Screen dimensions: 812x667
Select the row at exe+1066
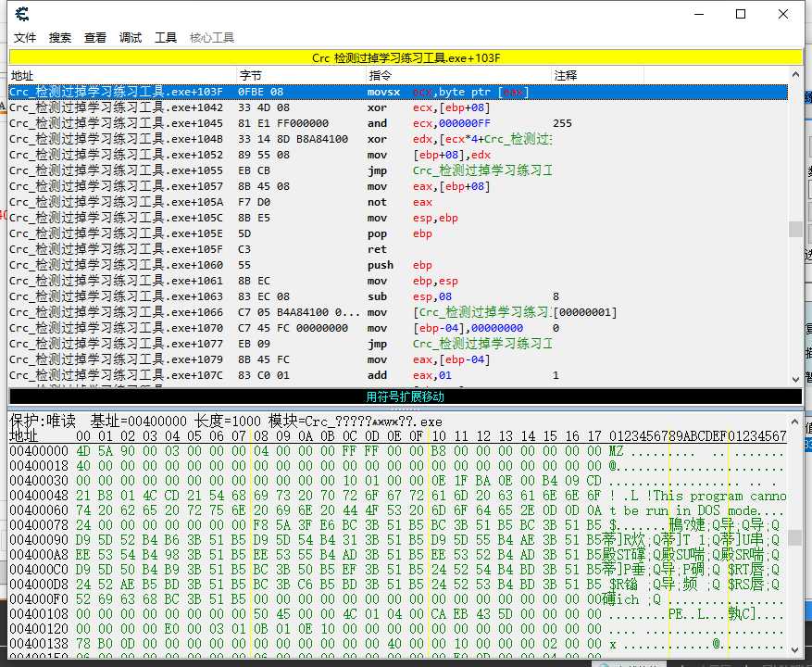click(398, 312)
